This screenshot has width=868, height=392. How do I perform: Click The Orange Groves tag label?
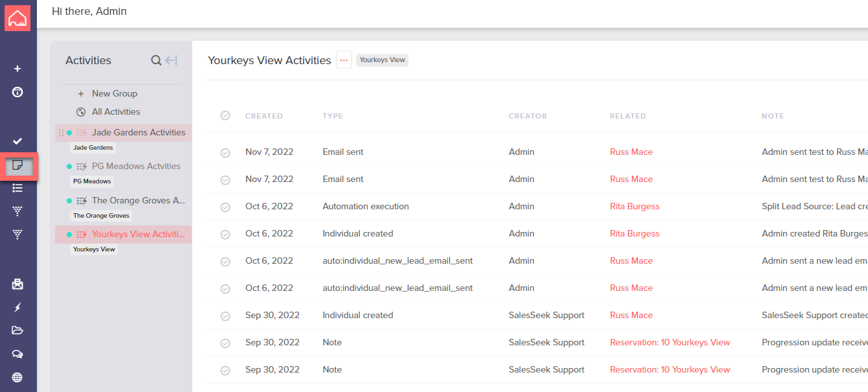pos(102,216)
